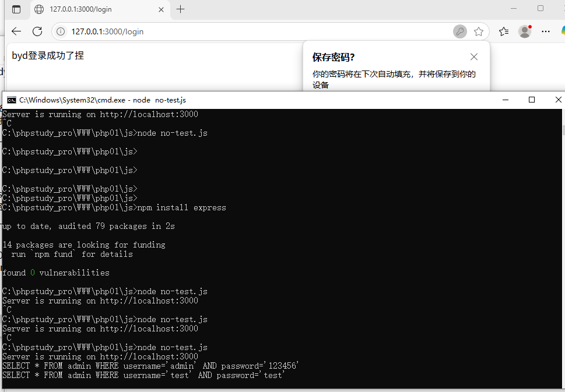Minimize the browser window
The height and width of the screenshot is (392, 565).
click(x=514, y=8)
